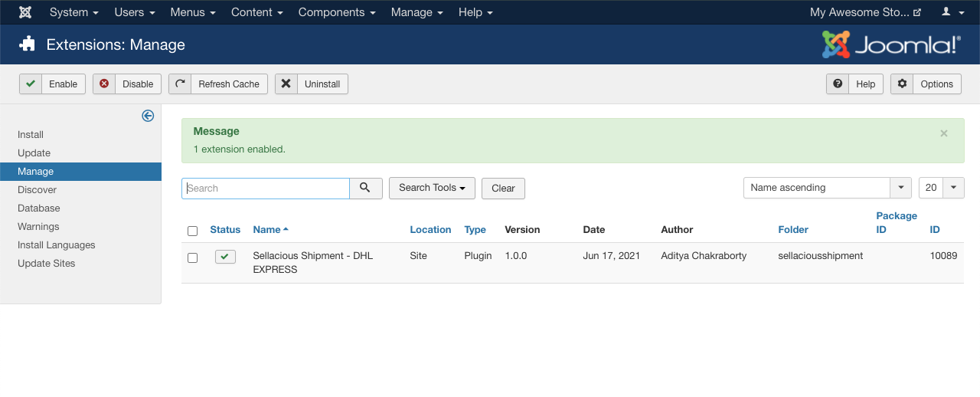Viewport: 980px width, 397px height.
Task: Select the Sellacious Shipment row checkbox
Action: click(x=192, y=258)
